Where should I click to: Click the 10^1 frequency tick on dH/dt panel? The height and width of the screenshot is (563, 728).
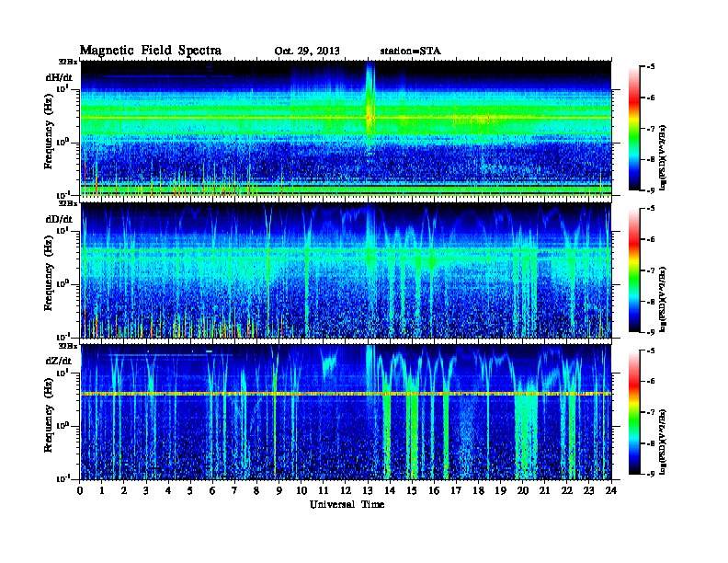click(62, 89)
